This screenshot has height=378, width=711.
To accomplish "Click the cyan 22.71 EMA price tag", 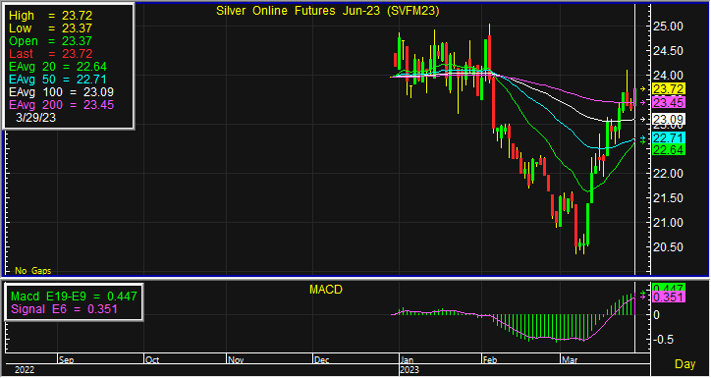I will click(x=668, y=138).
